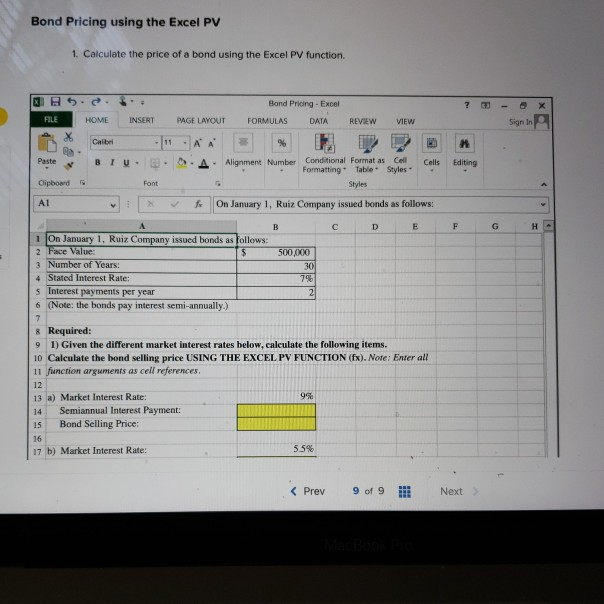Click the Cut scissors icon
The image size is (604, 604).
point(68,137)
